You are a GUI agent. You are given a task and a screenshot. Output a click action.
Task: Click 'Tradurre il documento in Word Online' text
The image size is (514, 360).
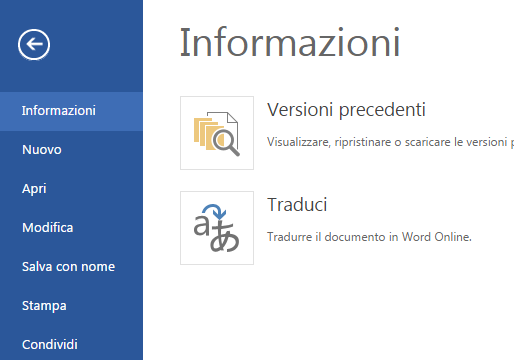point(369,237)
